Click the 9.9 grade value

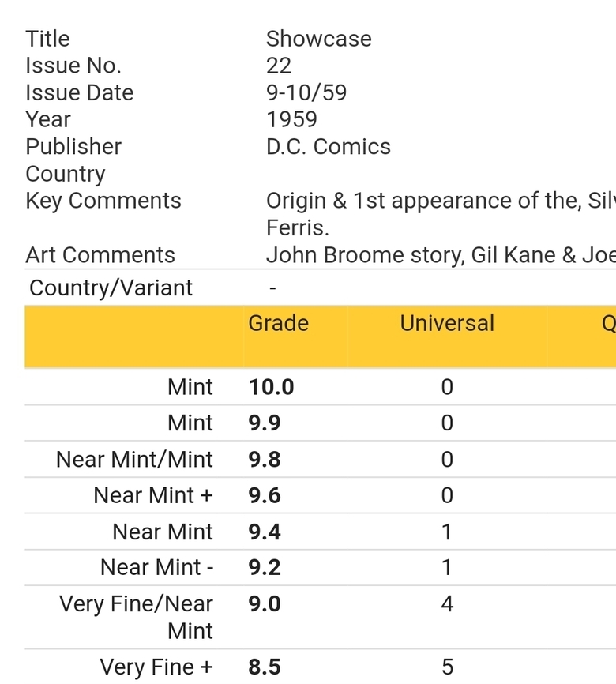click(x=265, y=423)
